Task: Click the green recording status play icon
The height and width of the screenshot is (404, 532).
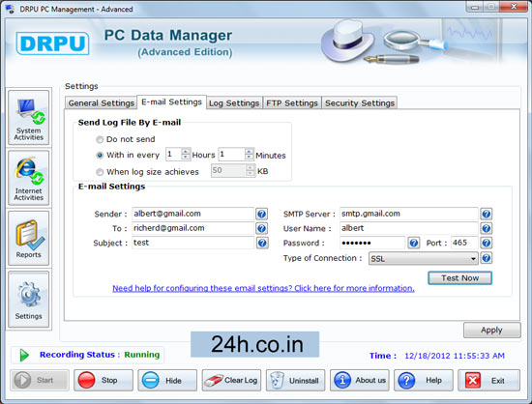Action: point(24,355)
